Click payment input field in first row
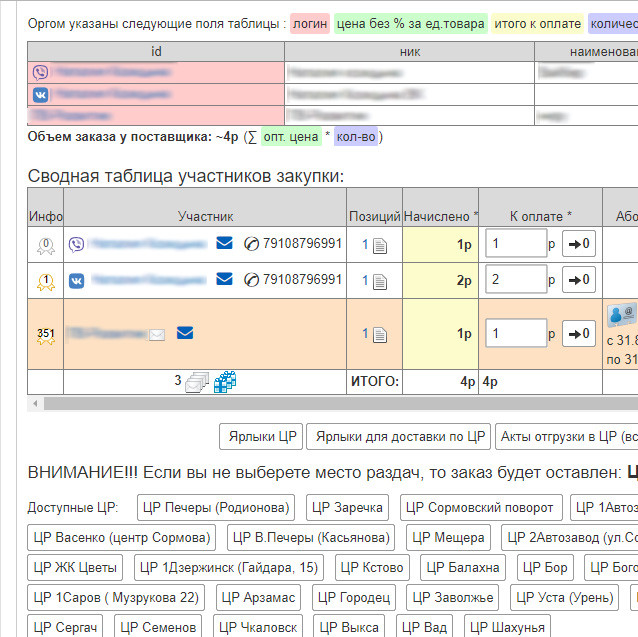 pyautogui.click(x=516, y=243)
